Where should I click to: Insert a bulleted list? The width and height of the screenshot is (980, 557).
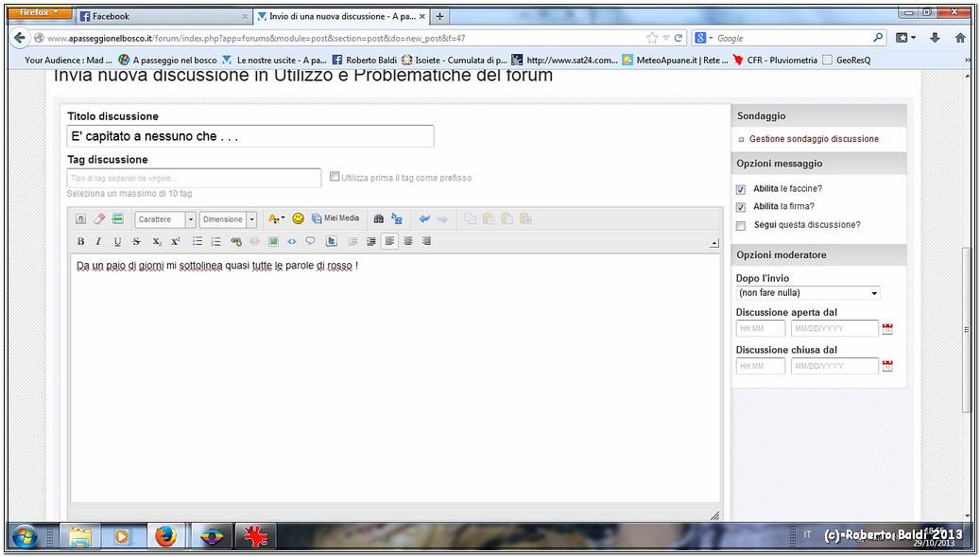(198, 241)
